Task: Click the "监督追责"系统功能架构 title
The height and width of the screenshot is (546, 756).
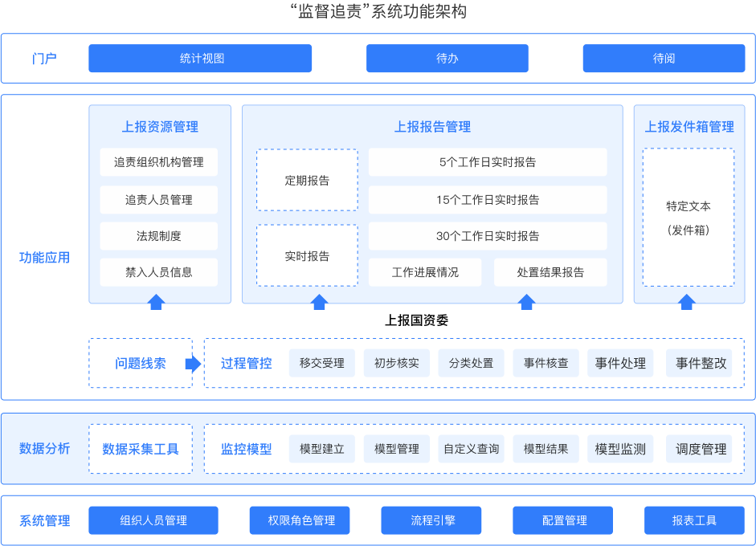Action: pos(378,11)
